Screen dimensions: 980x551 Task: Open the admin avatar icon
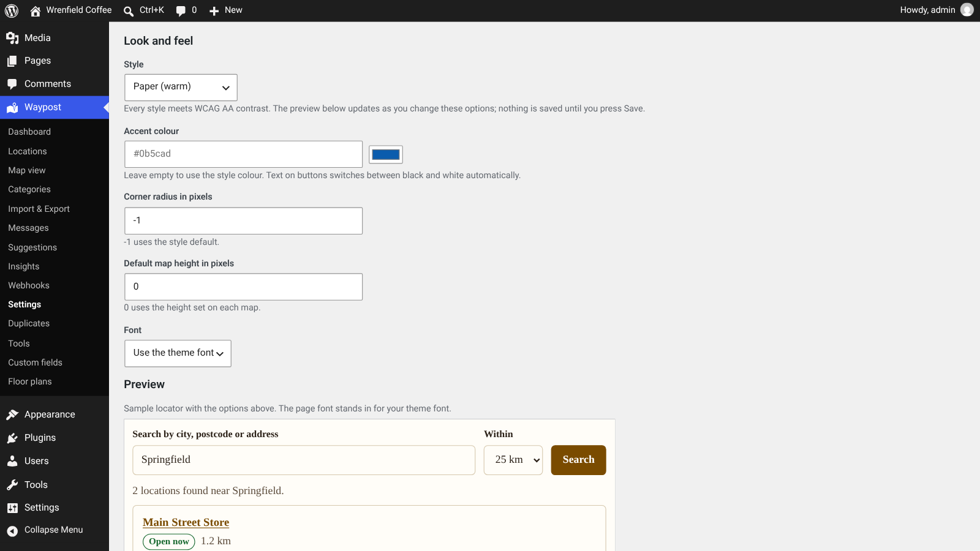967,10
